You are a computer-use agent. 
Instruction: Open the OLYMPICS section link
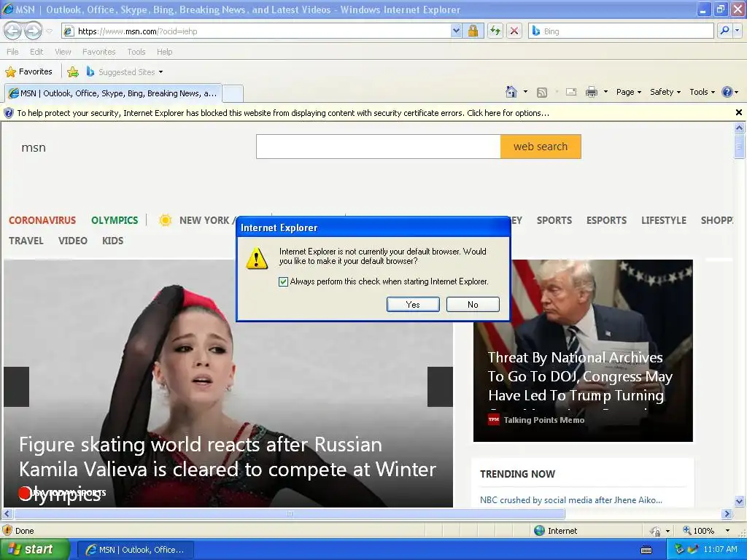pos(115,220)
